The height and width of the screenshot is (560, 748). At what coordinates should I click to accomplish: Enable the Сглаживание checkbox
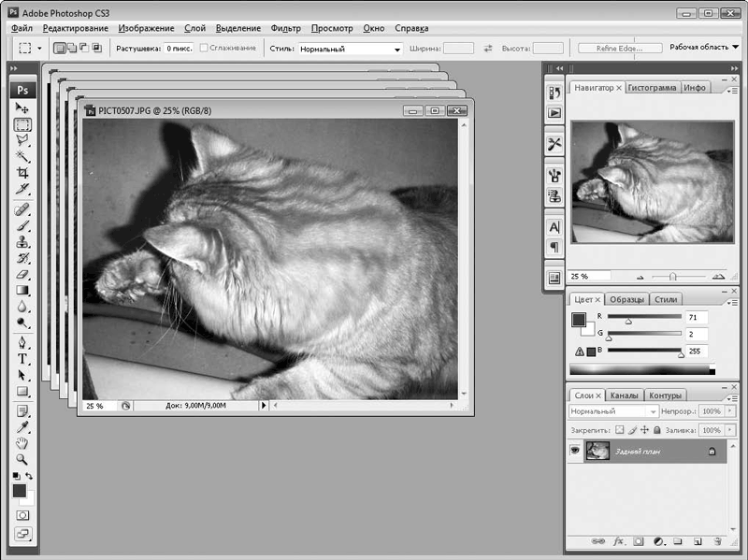click(x=204, y=48)
